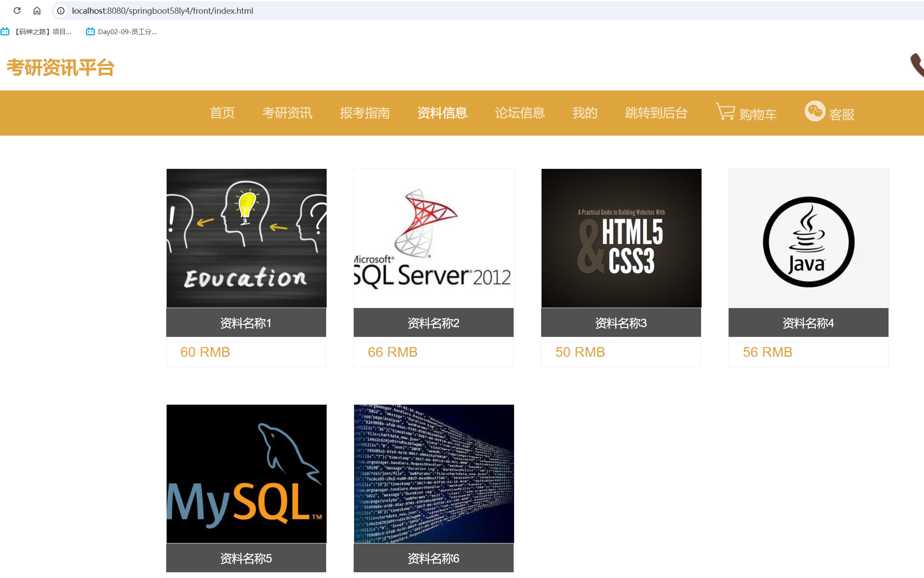Image resolution: width=924 pixels, height=578 pixels.
Task: Reload the page with the refresh icon
Action: point(17,11)
